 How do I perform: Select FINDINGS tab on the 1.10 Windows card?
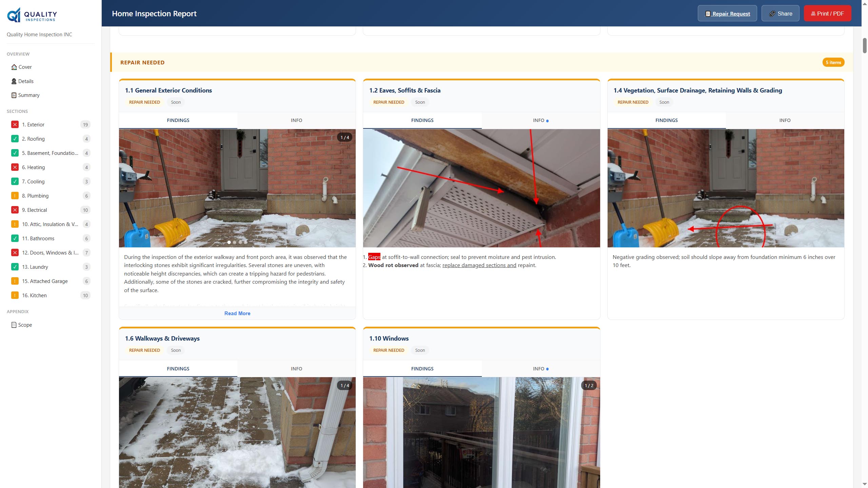(x=422, y=368)
